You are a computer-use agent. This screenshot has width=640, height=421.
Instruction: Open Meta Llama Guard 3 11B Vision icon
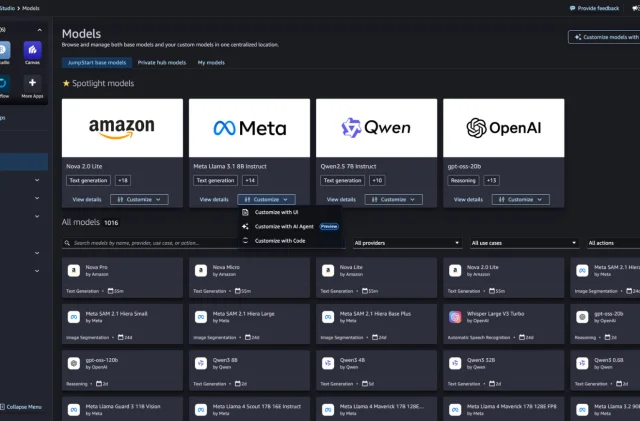74,410
